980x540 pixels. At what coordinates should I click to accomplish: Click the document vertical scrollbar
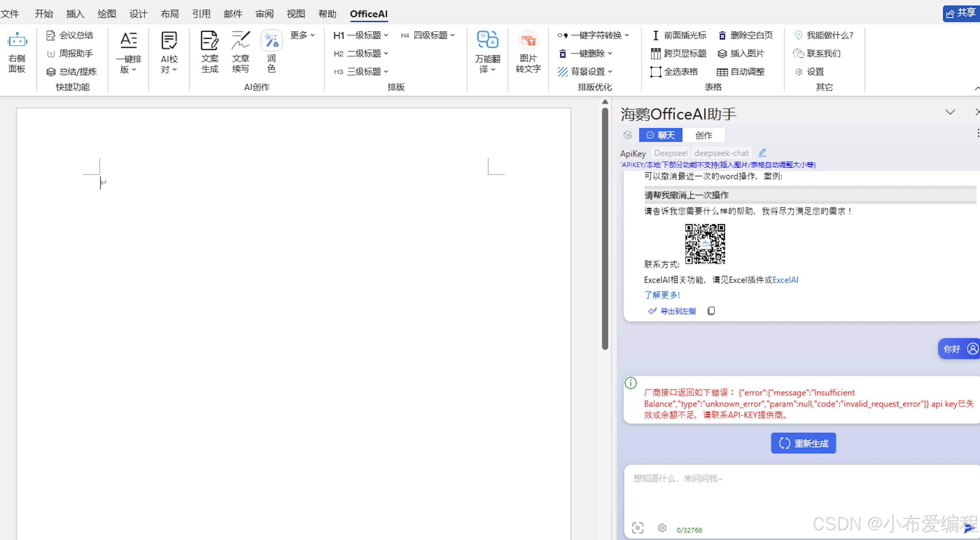click(605, 228)
